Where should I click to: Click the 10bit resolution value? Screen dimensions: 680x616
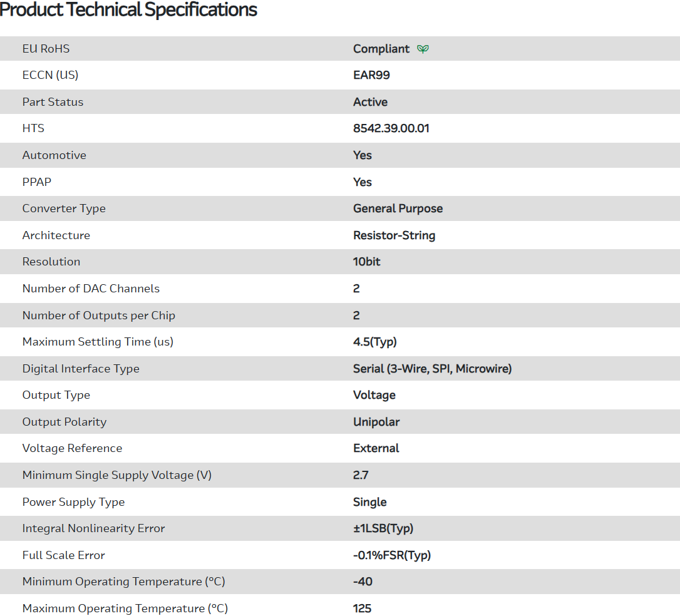366,262
